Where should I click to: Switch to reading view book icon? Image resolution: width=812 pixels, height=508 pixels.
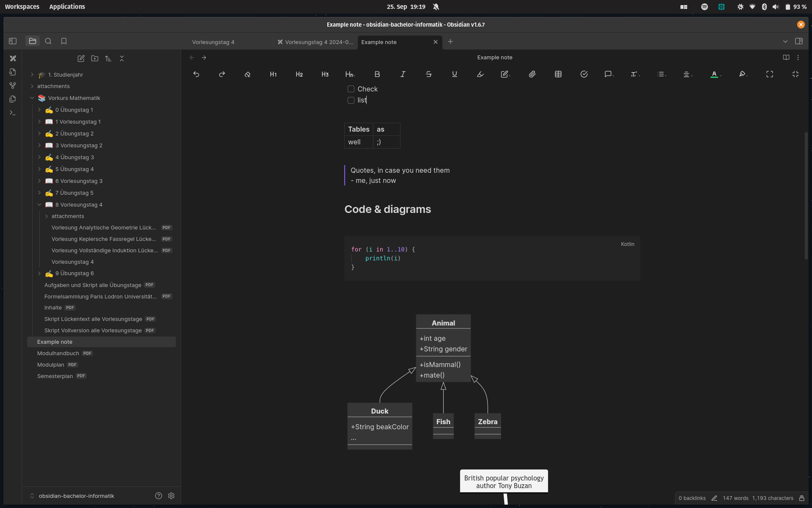[786, 58]
